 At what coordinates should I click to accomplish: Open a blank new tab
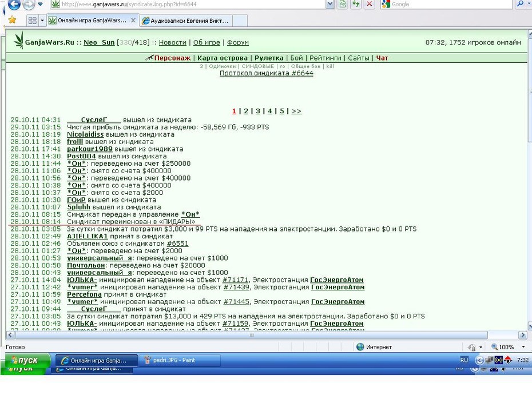coord(240,21)
